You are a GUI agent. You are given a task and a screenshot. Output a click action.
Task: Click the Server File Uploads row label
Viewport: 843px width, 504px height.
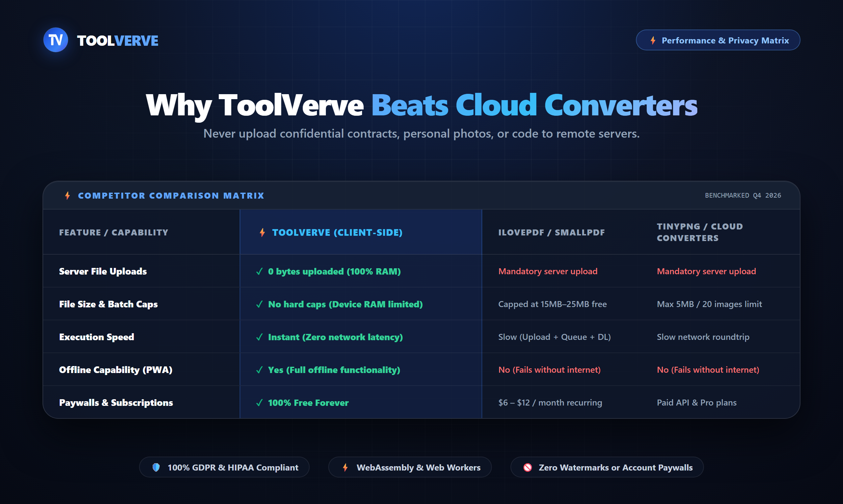[103, 271]
